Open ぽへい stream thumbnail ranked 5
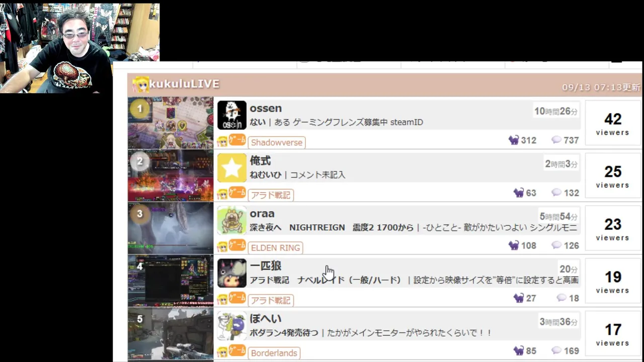 tap(171, 334)
